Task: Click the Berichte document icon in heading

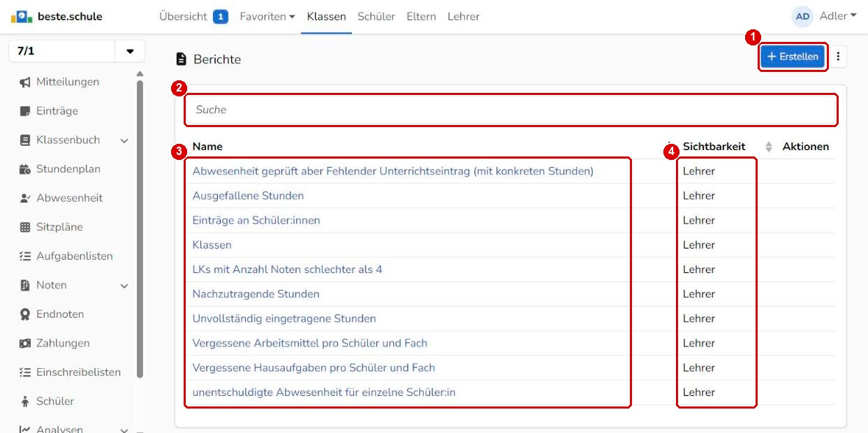Action: click(182, 59)
